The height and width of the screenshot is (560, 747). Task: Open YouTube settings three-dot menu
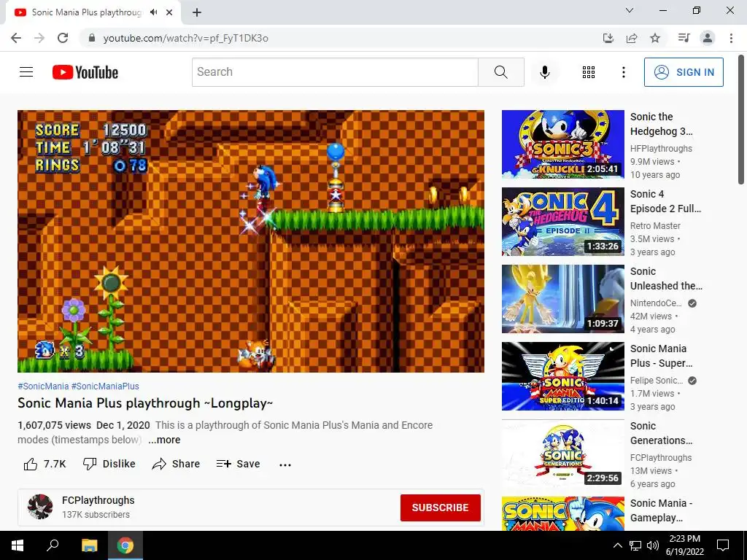[623, 72]
